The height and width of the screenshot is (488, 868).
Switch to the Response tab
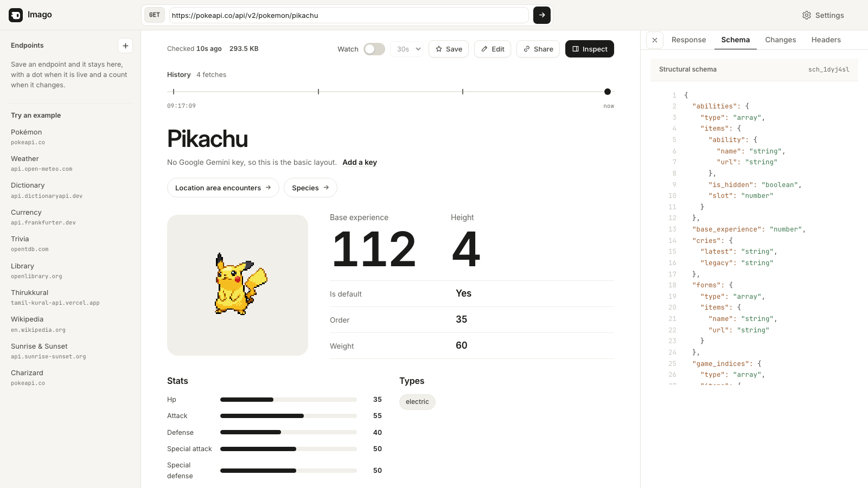(x=688, y=40)
